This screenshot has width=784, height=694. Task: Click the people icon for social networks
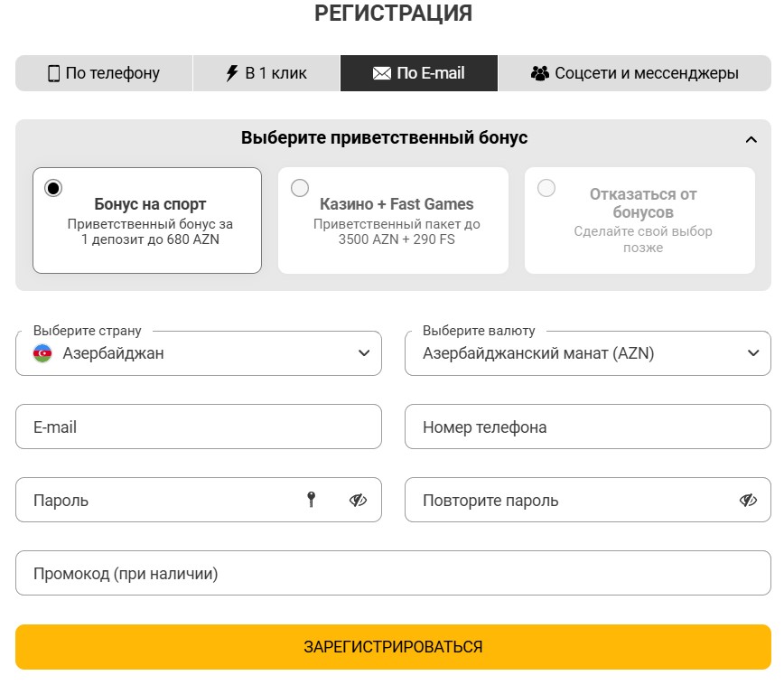540,74
